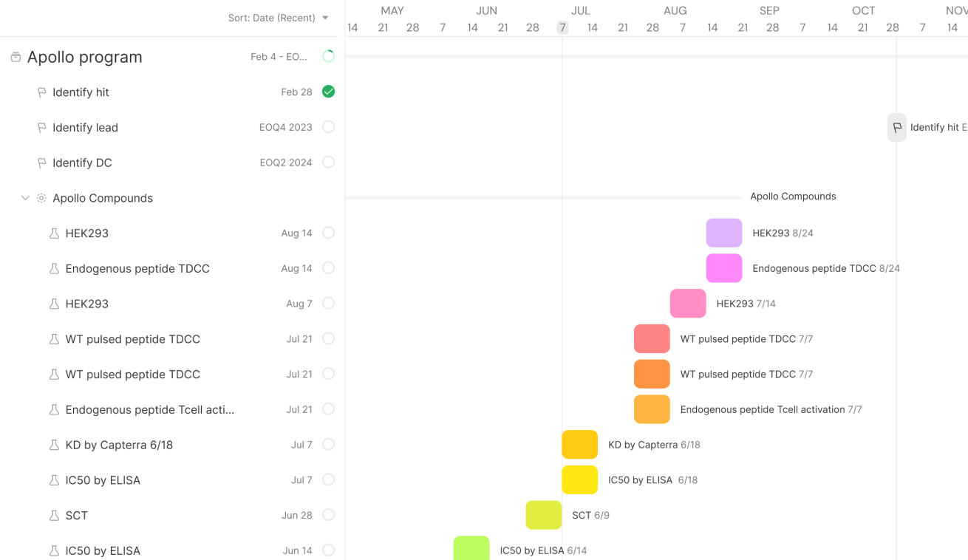Click the Feb 28 date on Identify hit
Image resolution: width=968 pixels, height=560 pixels.
(296, 92)
